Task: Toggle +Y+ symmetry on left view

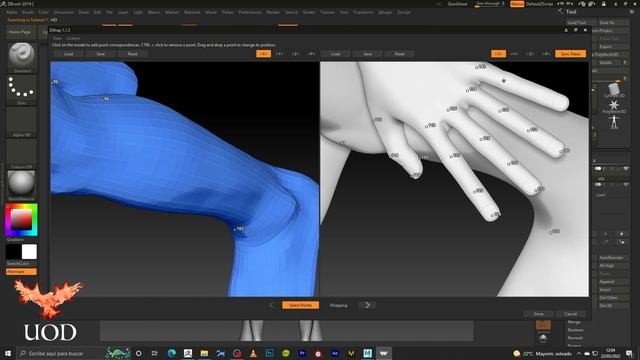Action: click(279, 54)
